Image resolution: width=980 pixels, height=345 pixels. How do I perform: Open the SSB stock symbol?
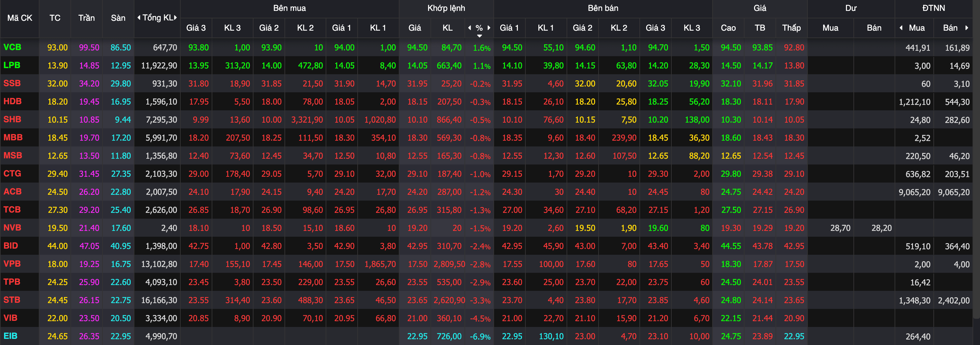[x=12, y=83]
